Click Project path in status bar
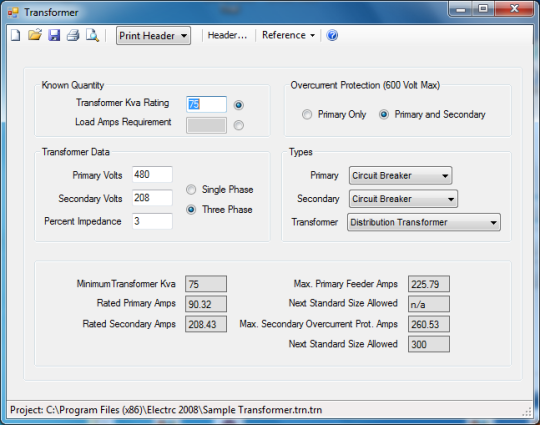540x425 pixels. (166, 410)
